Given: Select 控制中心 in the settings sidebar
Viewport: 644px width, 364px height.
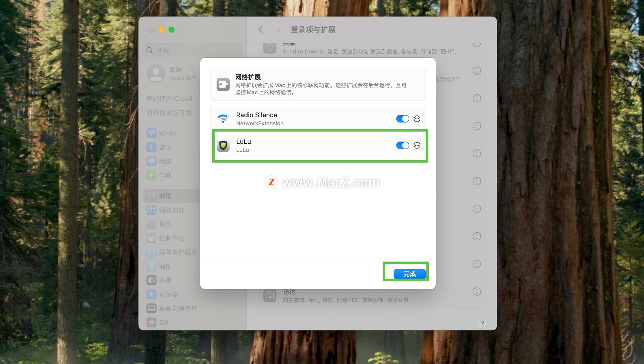Looking at the screenshot, I should click(x=172, y=238).
